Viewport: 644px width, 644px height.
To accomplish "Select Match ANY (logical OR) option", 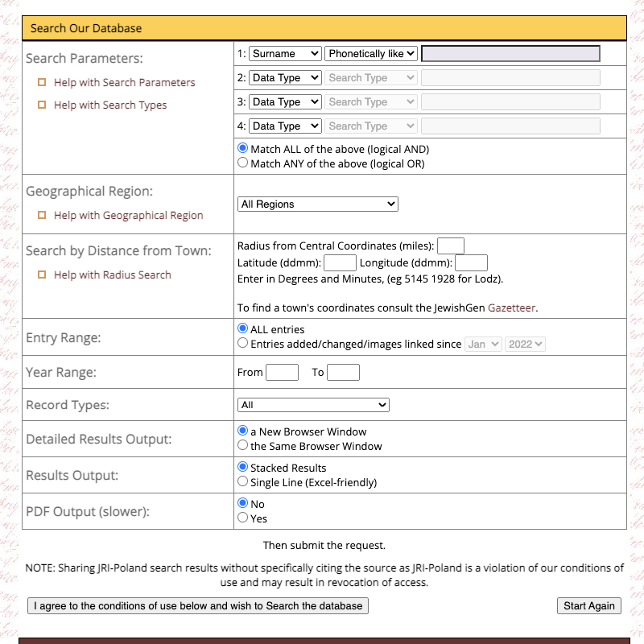I will pyautogui.click(x=243, y=163).
